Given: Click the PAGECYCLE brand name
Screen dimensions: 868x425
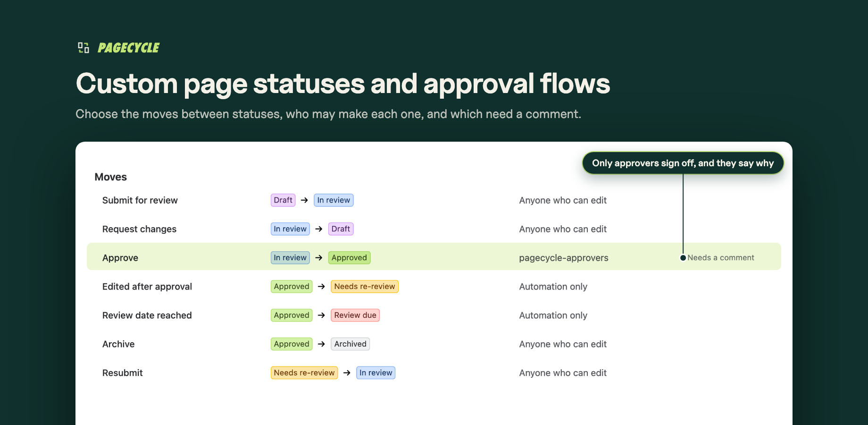Looking at the screenshot, I should pyautogui.click(x=128, y=48).
